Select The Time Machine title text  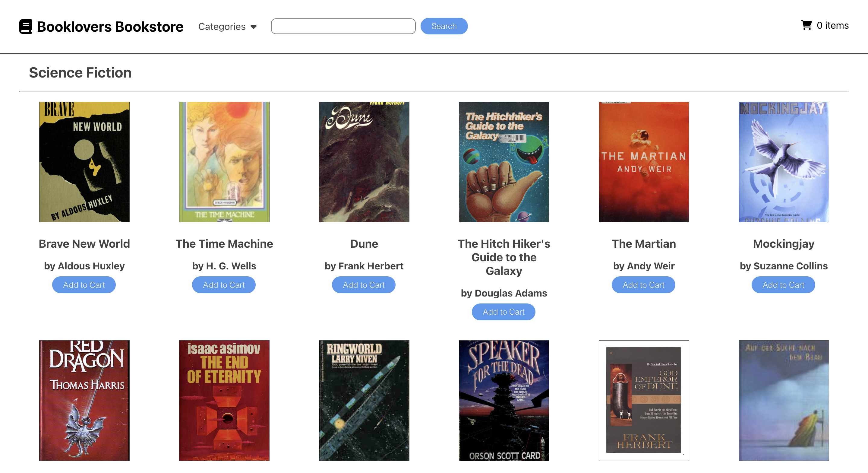[x=224, y=244]
